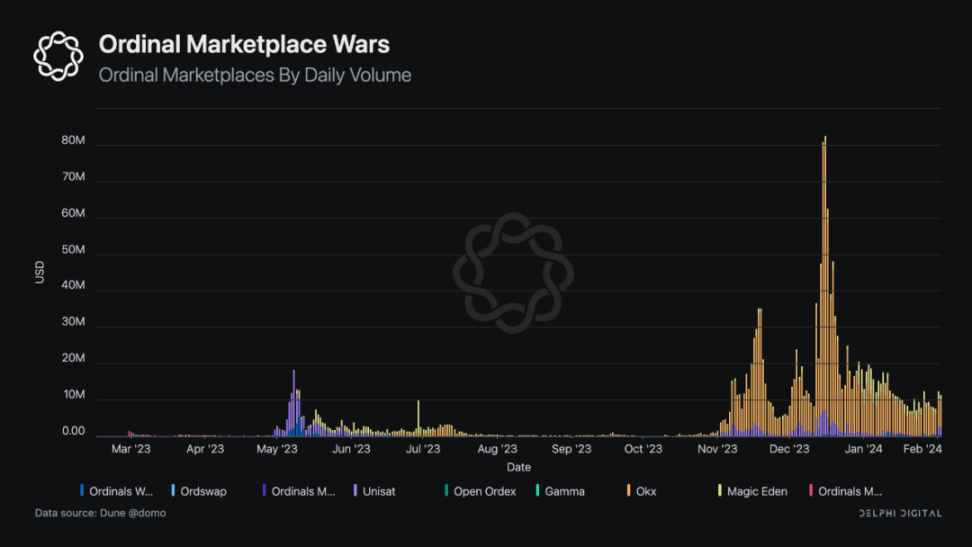Toggle the Gamma series label in legend
This screenshot has height=547, width=972.
pos(564,491)
